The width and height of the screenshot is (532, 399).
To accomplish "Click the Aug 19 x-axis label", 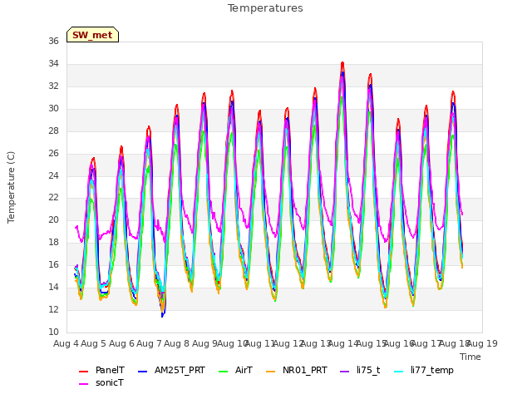I will [x=483, y=343].
